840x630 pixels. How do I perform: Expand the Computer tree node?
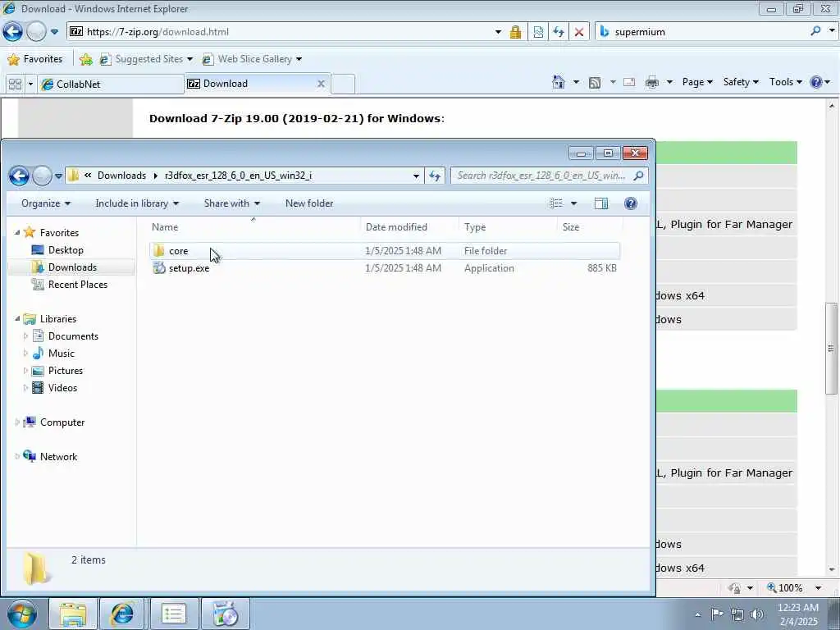pyautogui.click(x=16, y=422)
